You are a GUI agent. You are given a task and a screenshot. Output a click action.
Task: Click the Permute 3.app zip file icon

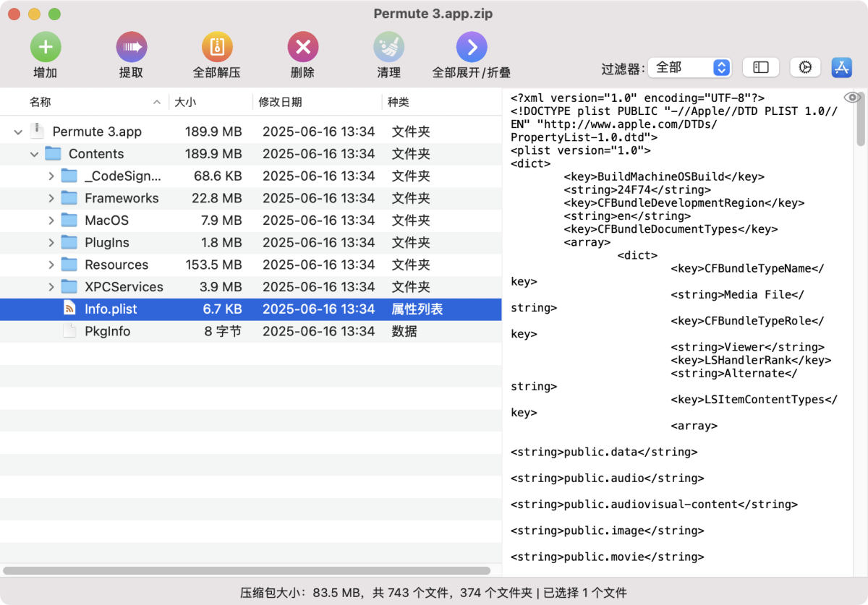pyautogui.click(x=36, y=132)
